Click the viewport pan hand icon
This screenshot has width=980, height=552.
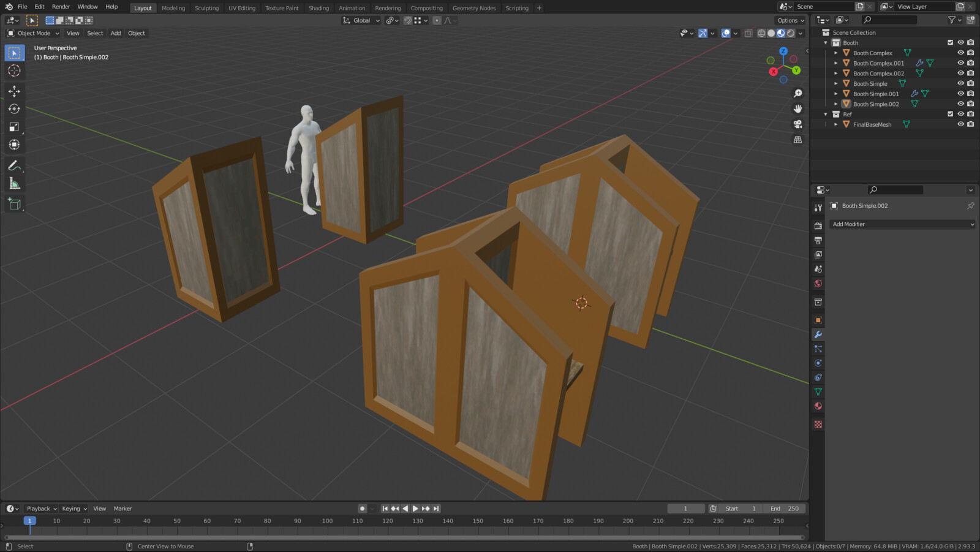click(x=797, y=109)
